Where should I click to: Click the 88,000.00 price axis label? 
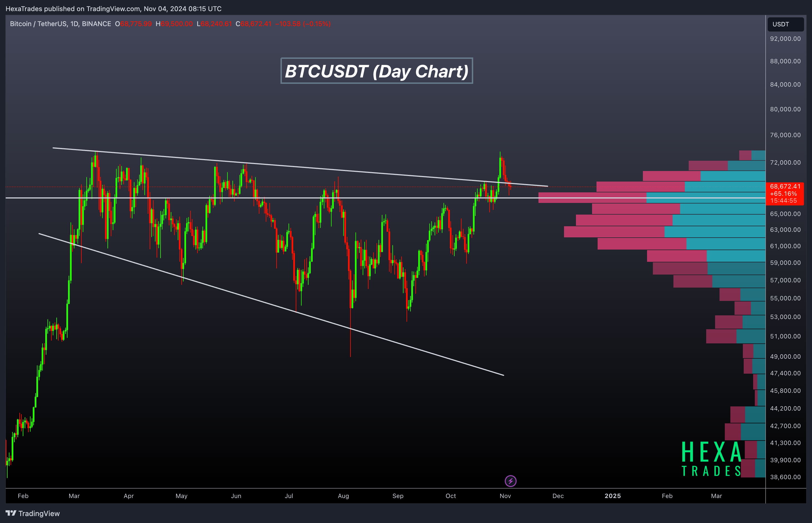(x=785, y=61)
